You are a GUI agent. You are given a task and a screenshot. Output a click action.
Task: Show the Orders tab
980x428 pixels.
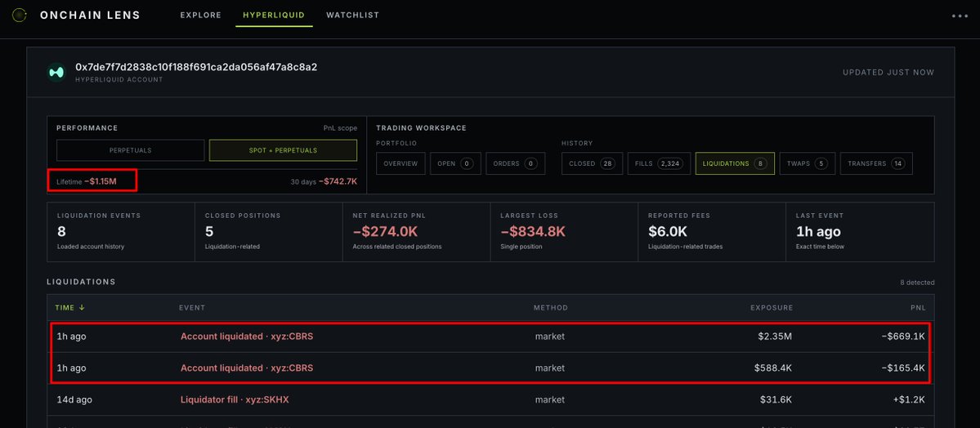pyautogui.click(x=515, y=163)
